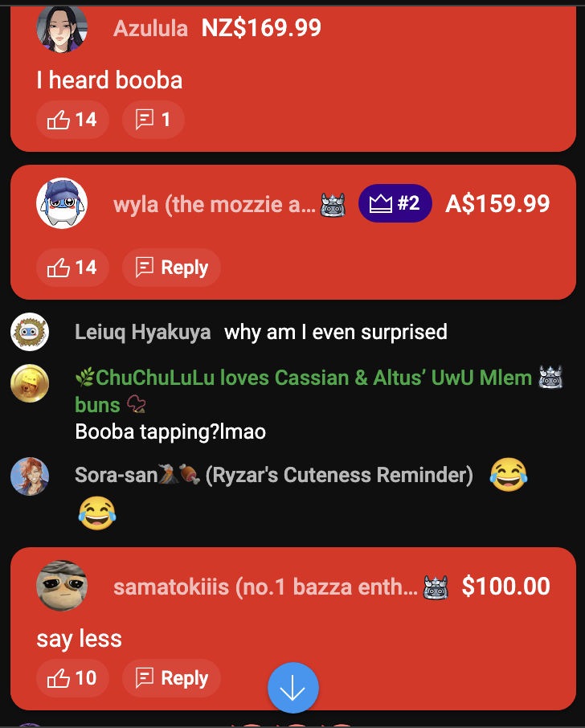Open the single reply on Azulula's message

click(153, 120)
